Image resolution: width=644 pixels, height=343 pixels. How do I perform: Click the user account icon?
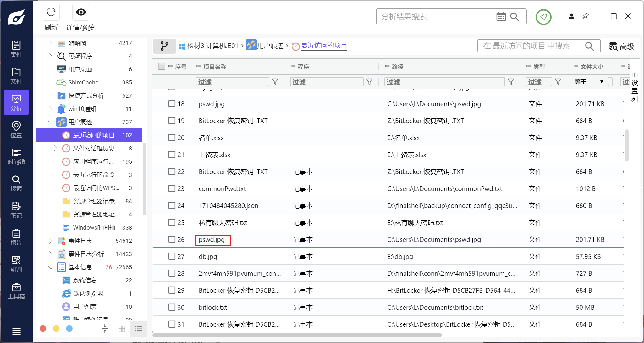coord(571,16)
